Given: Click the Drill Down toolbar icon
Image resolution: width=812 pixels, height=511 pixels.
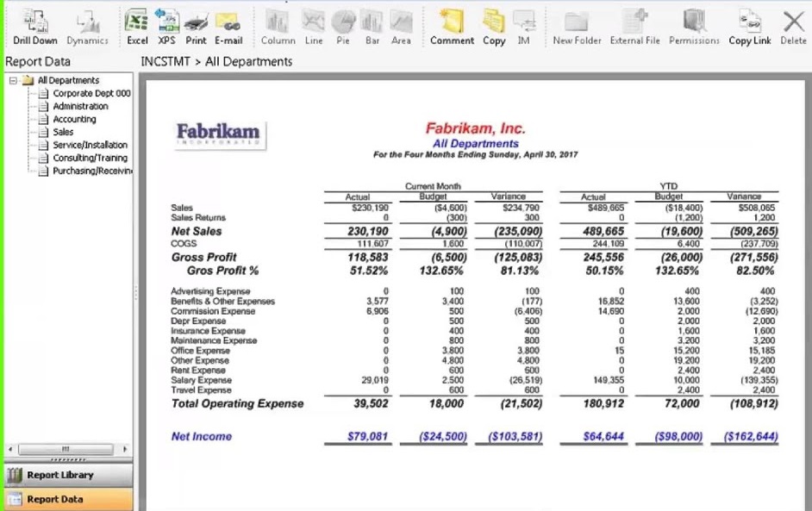Looking at the screenshot, I should [x=35, y=27].
